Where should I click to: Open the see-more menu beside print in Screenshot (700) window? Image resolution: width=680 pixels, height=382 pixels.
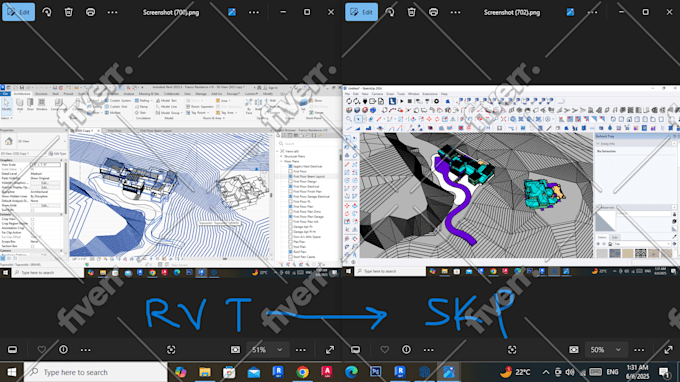[x=112, y=12]
